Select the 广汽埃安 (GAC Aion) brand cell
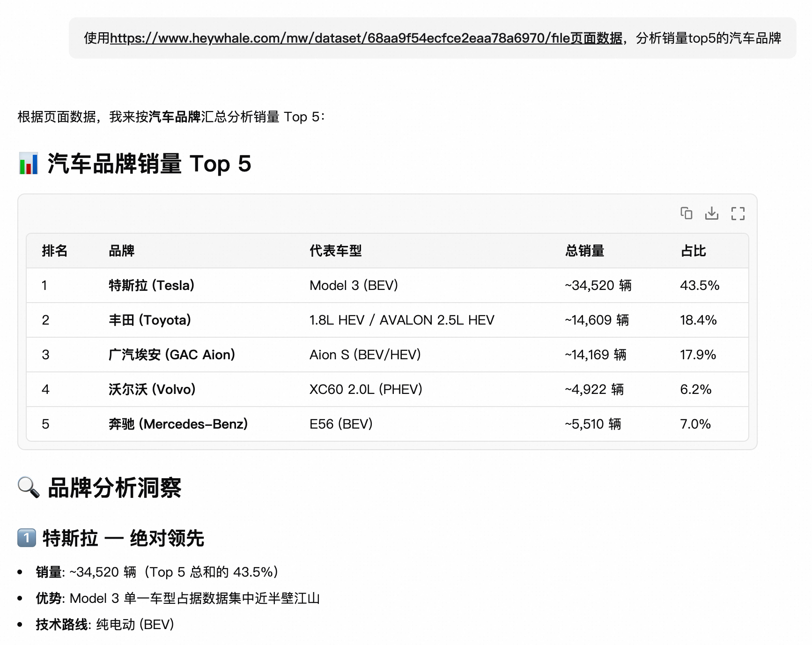Image resolution: width=812 pixels, height=645 pixels. [x=172, y=355]
